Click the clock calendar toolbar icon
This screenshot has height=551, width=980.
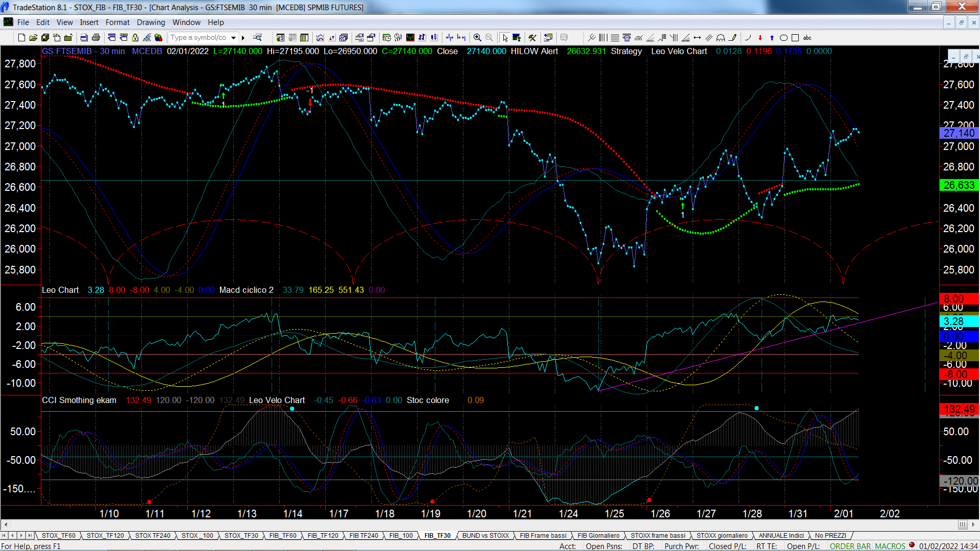(386, 38)
